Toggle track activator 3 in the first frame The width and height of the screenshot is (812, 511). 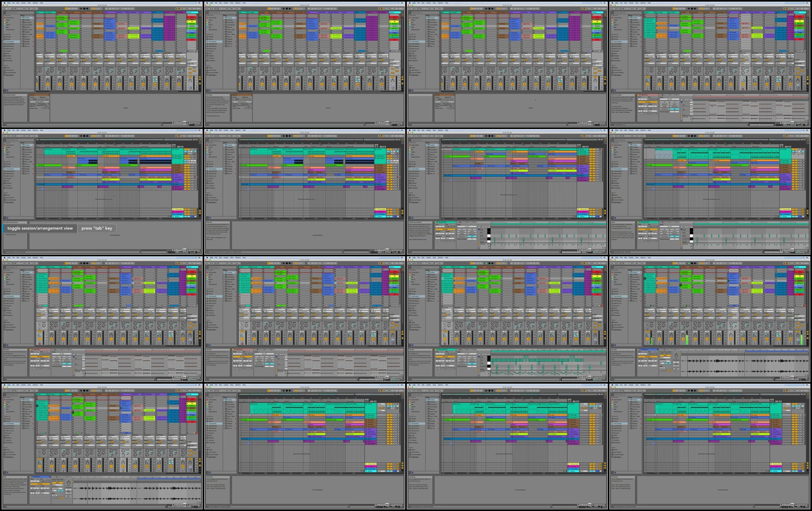(x=48, y=84)
